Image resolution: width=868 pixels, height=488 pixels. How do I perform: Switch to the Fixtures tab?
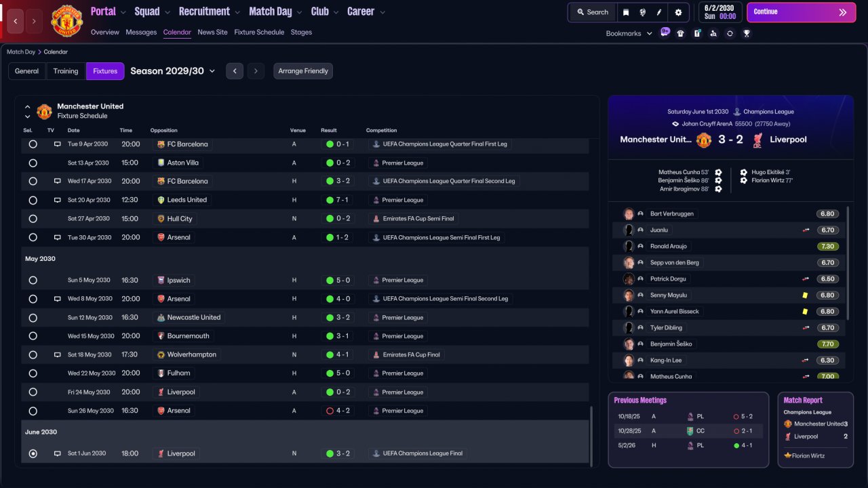coord(105,71)
